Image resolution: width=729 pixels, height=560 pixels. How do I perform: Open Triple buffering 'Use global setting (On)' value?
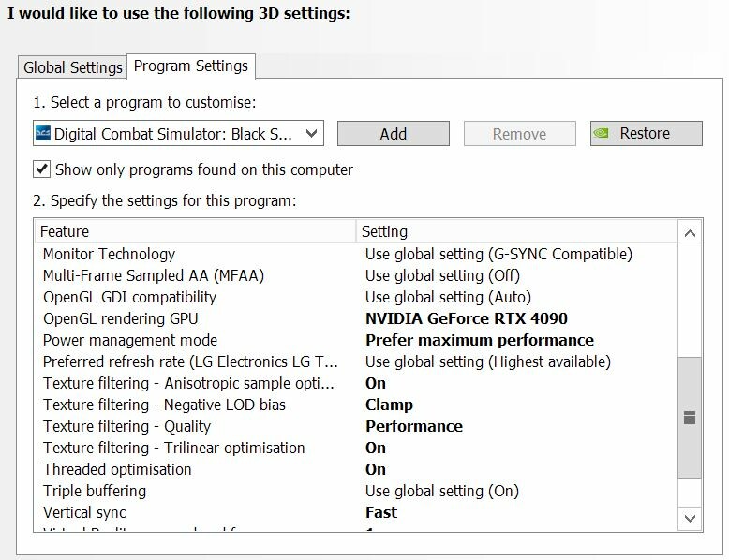[x=442, y=491]
